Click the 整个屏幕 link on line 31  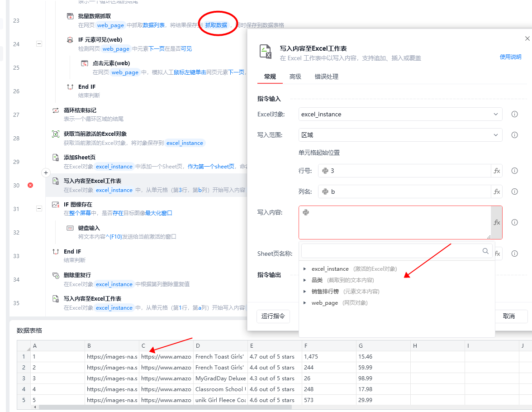click(x=80, y=213)
